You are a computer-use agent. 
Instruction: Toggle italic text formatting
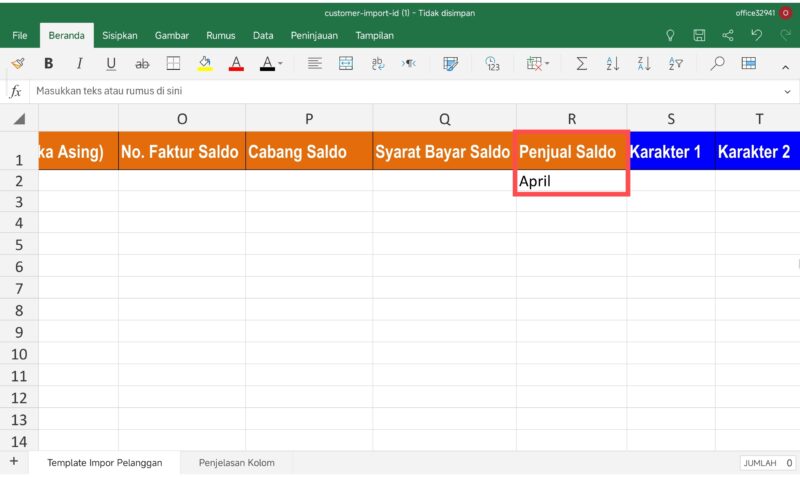pyautogui.click(x=79, y=63)
